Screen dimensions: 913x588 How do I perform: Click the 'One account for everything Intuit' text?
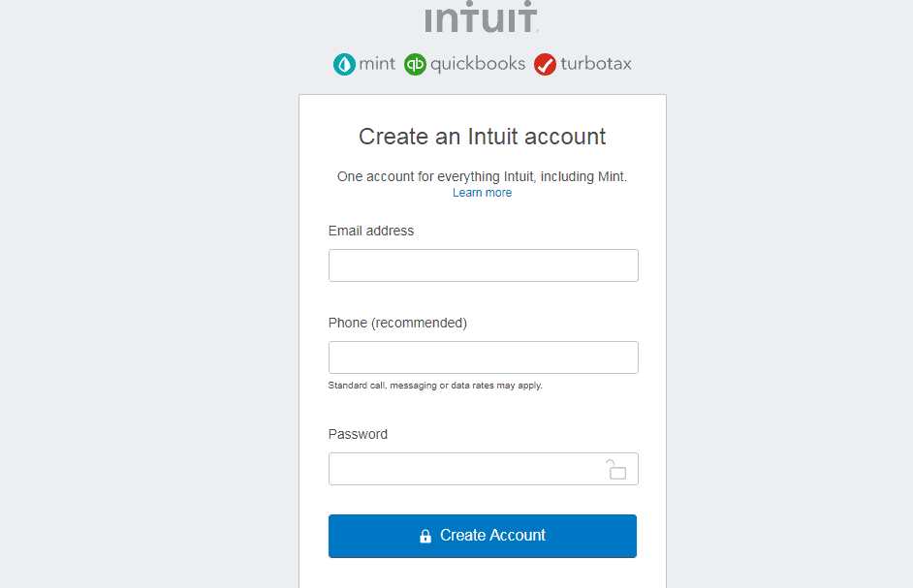pos(482,177)
